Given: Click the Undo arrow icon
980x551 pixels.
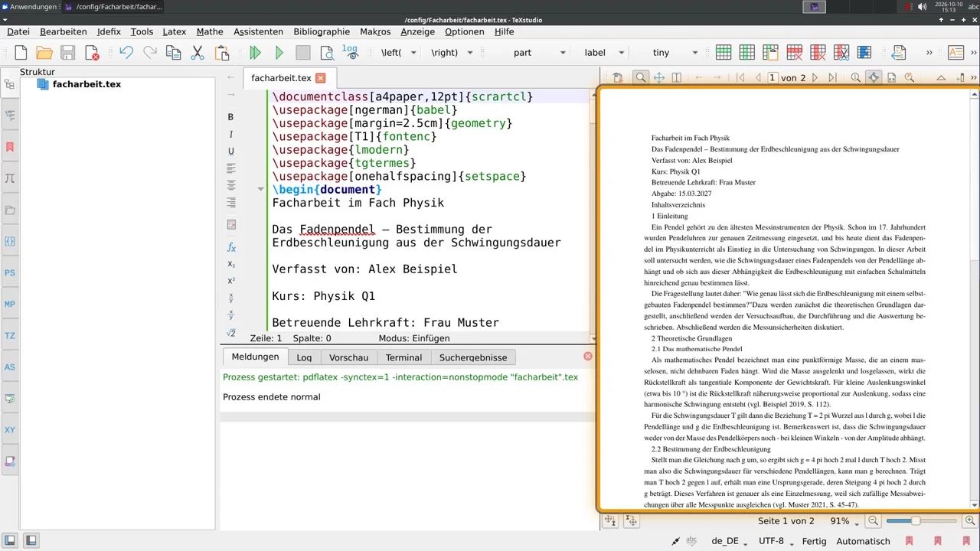Looking at the screenshot, I should (126, 53).
